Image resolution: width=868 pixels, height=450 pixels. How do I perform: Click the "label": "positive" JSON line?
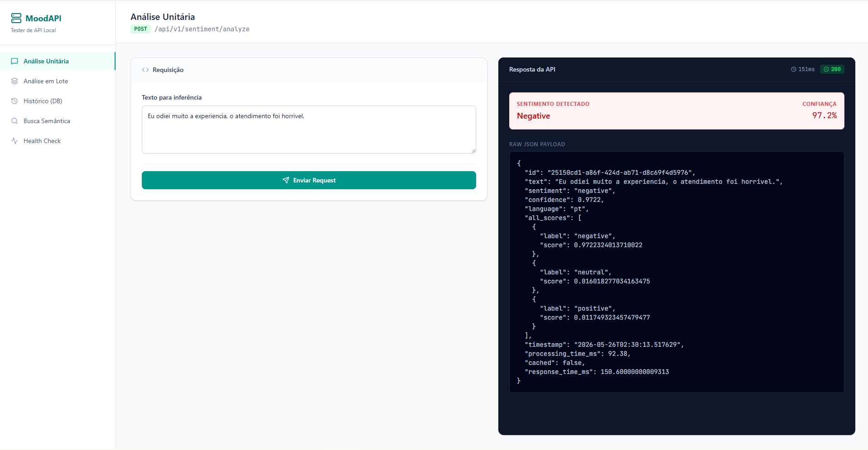(x=578, y=308)
